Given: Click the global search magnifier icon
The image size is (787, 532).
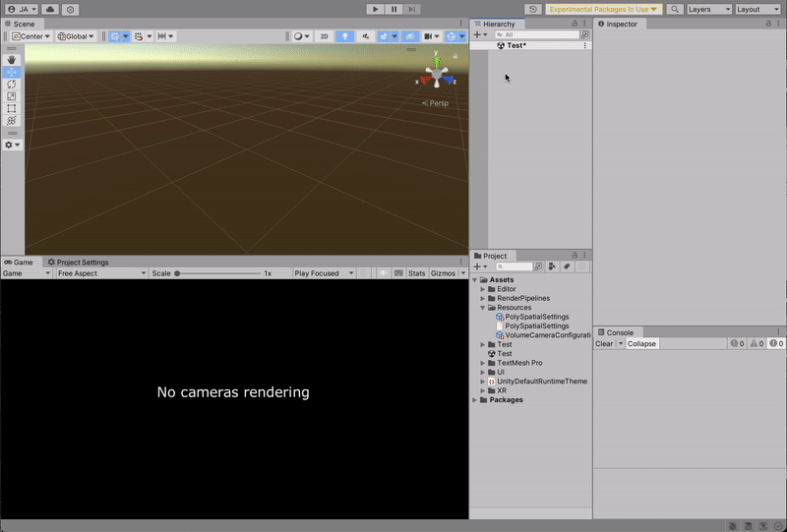Looking at the screenshot, I should (675, 9).
